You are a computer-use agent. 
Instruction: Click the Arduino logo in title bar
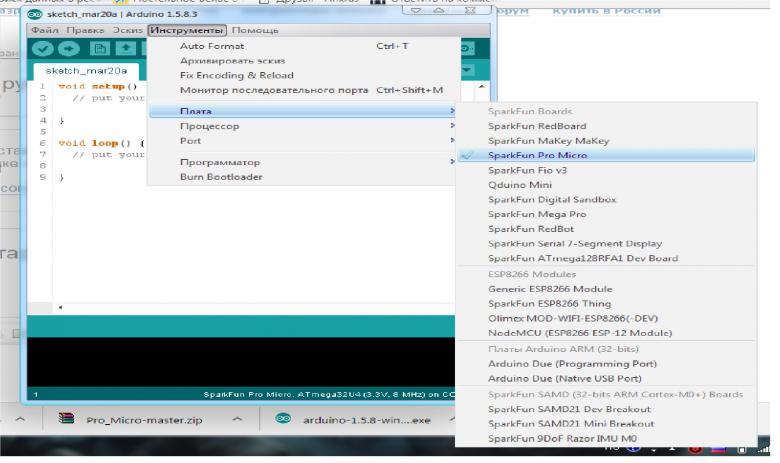click(x=35, y=14)
